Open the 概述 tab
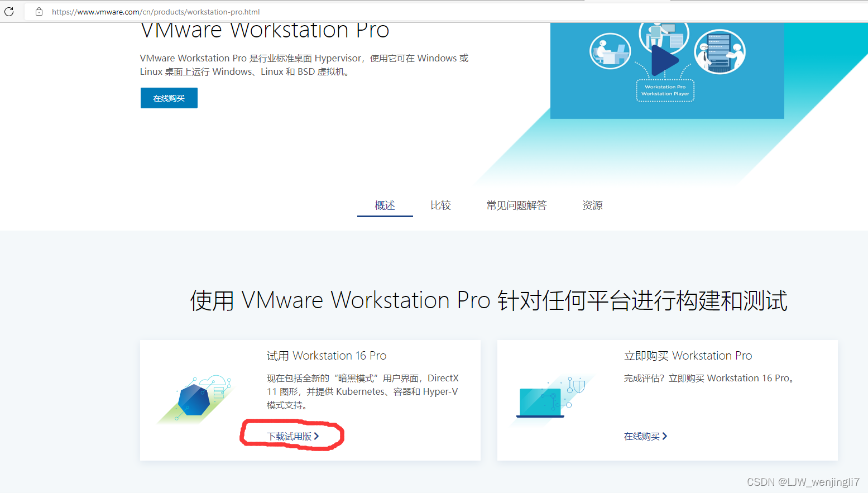The image size is (868, 493). (x=385, y=205)
